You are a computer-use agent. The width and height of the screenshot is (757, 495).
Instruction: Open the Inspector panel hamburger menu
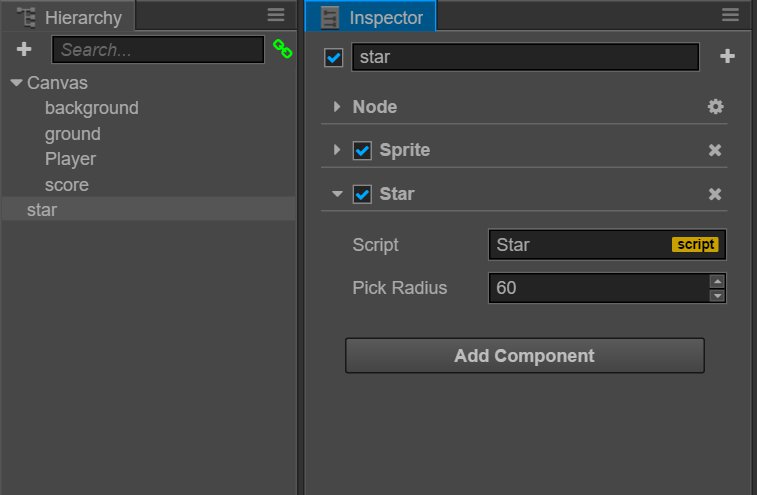(730, 15)
